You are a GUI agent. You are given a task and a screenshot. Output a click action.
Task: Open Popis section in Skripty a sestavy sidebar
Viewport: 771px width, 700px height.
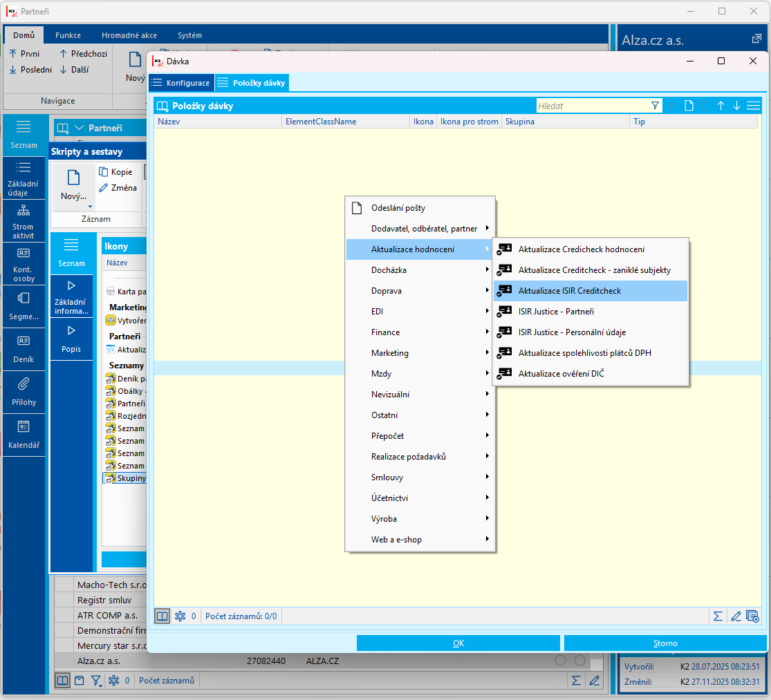(71, 339)
